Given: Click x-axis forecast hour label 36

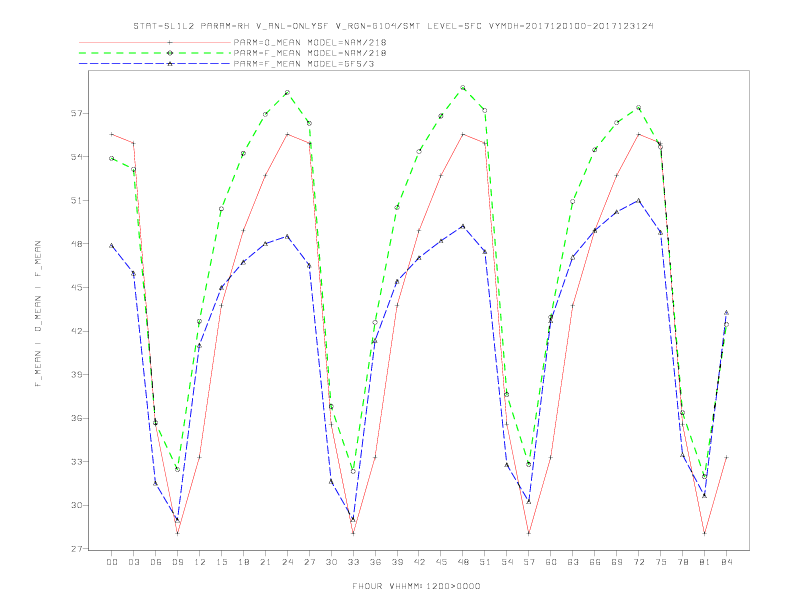Looking at the screenshot, I should pyautogui.click(x=375, y=562).
